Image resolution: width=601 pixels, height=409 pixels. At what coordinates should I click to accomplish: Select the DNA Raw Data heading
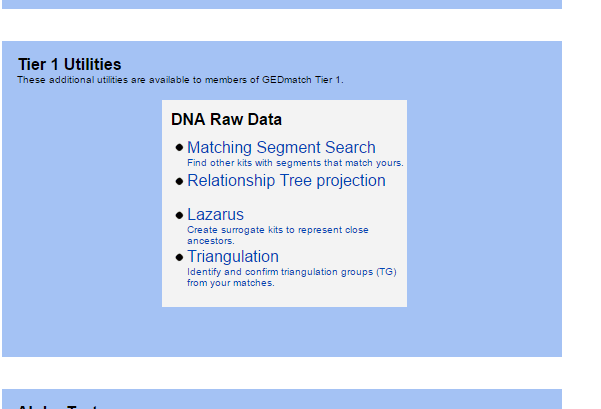(x=226, y=119)
